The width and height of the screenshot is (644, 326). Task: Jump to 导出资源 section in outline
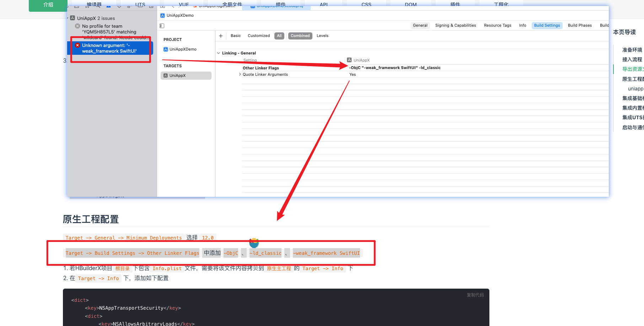pos(633,69)
